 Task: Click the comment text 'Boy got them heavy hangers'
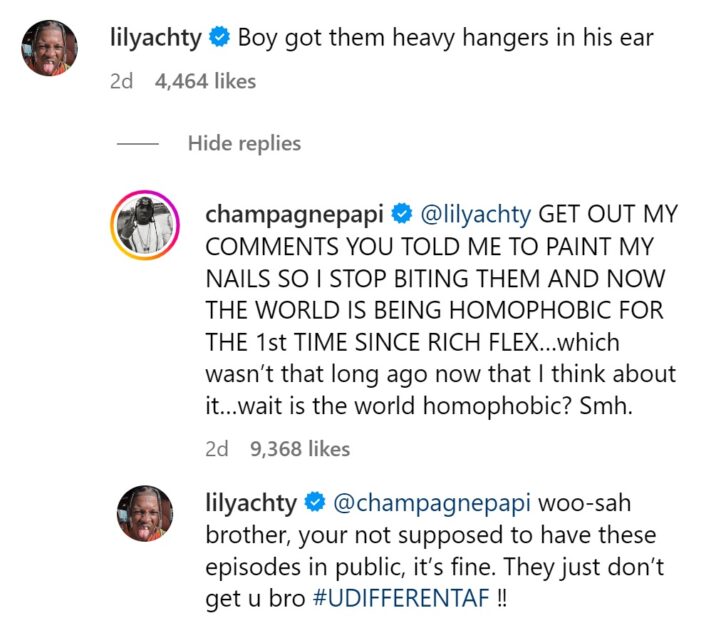pyautogui.click(x=393, y=38)
